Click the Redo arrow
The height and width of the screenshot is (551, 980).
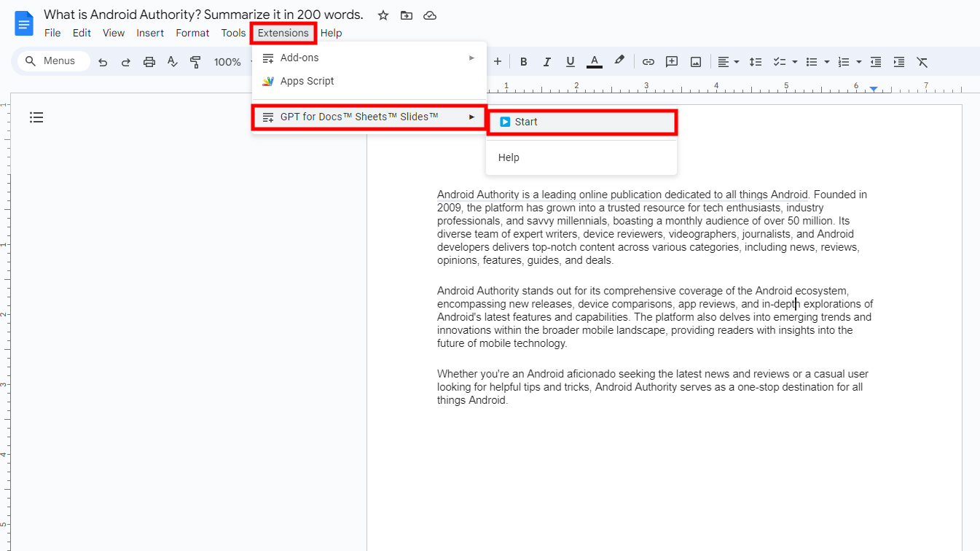pos(126,62)
